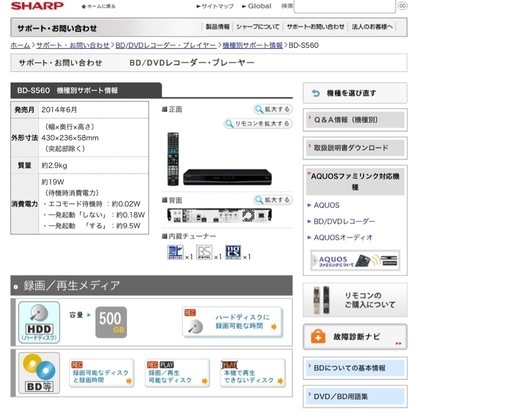Enlarge the front view image (拡大する)
512x414 pixels.
(273, 109)
